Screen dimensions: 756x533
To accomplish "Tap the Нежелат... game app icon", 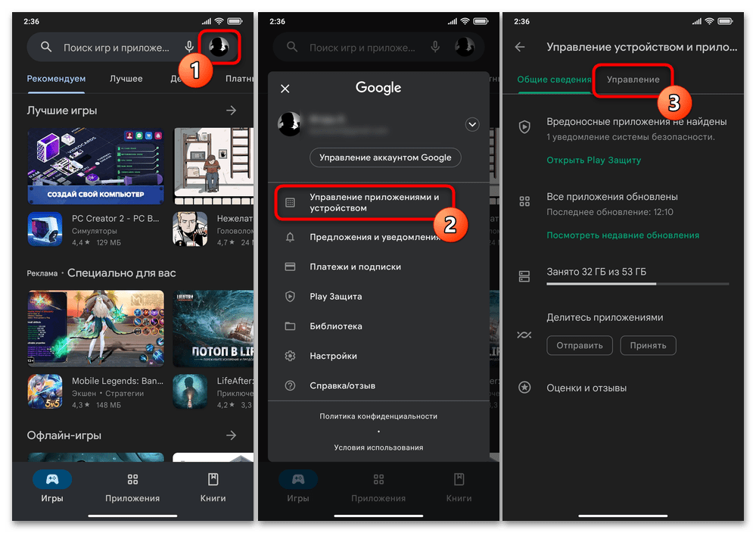I will tap(190, 229).
